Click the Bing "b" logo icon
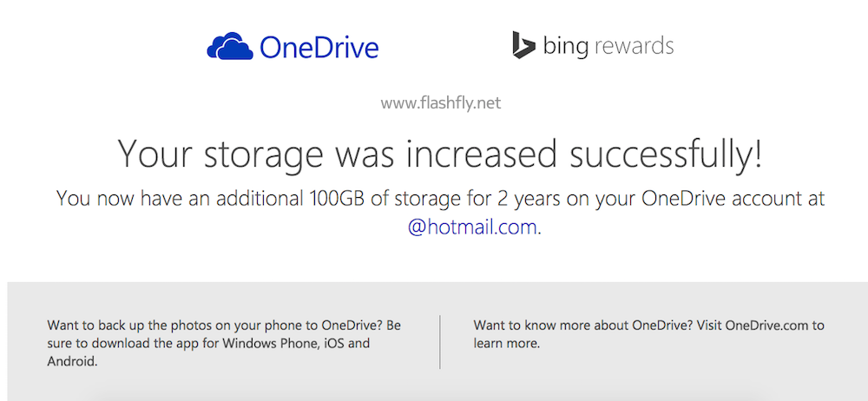 point(523,45)
